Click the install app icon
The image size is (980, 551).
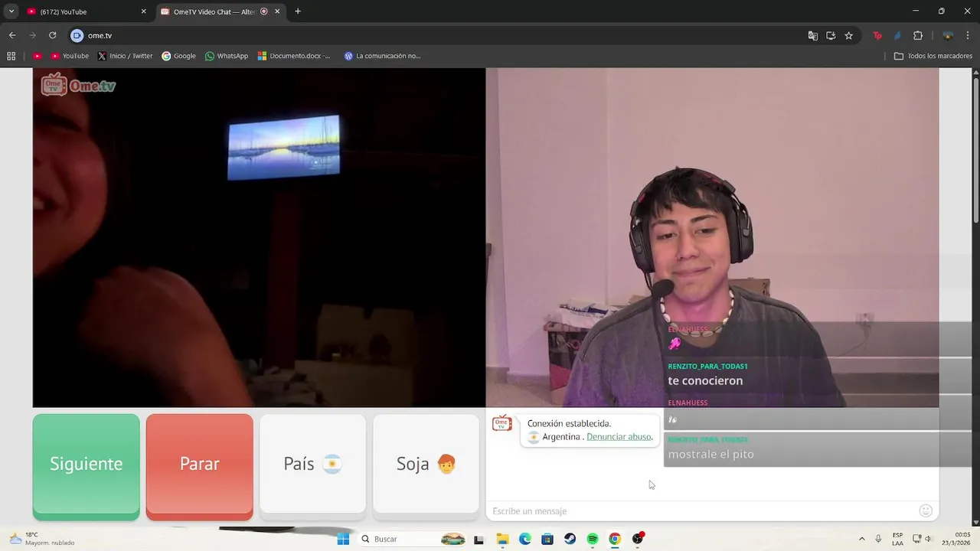pos(831,35)
